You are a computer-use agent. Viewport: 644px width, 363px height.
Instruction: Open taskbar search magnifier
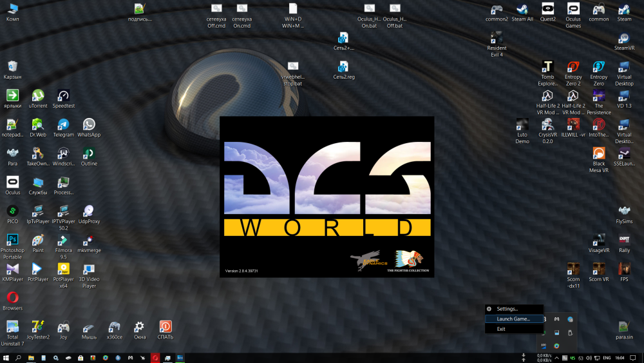click(18, 358)
